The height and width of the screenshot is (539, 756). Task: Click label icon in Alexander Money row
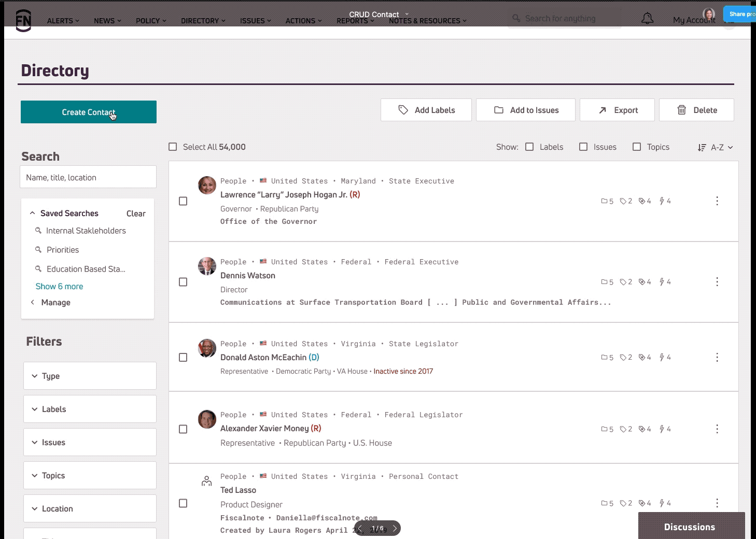coord(623,429)
